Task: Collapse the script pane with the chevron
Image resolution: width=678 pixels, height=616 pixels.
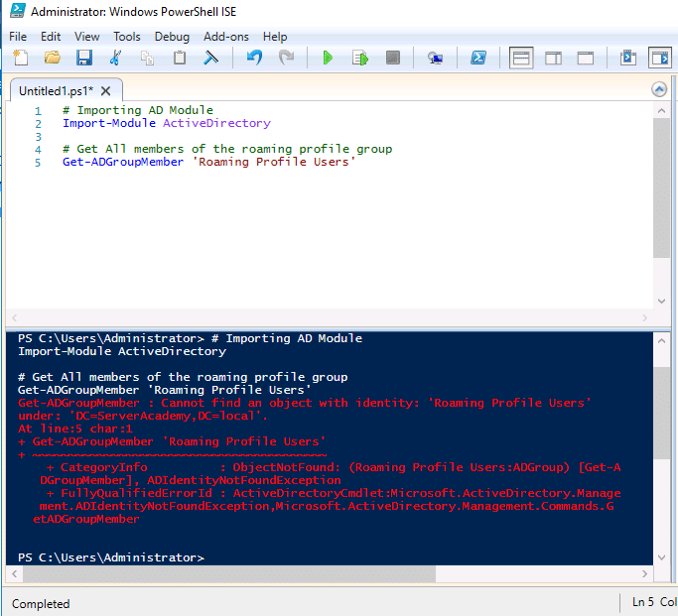Action: click(659, 89)
